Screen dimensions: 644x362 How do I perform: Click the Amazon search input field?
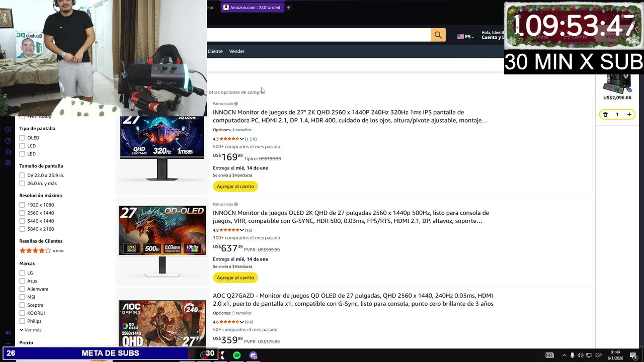point(318,35)
